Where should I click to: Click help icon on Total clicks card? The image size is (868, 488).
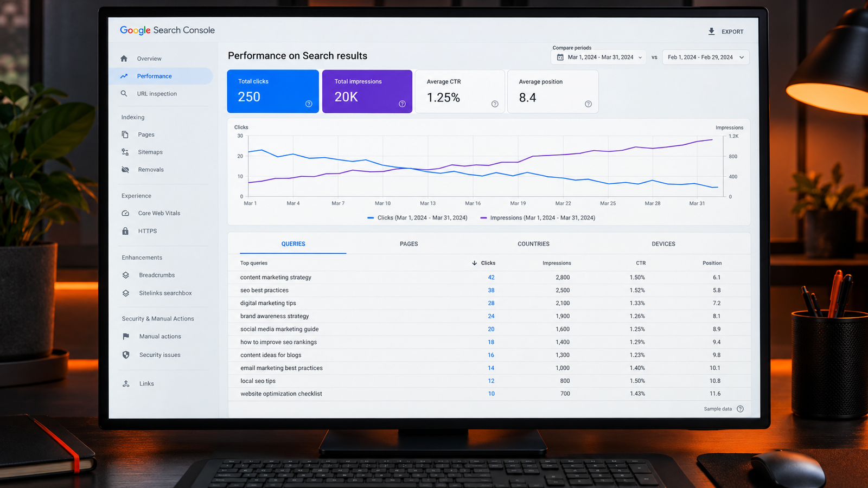(309, 104)
